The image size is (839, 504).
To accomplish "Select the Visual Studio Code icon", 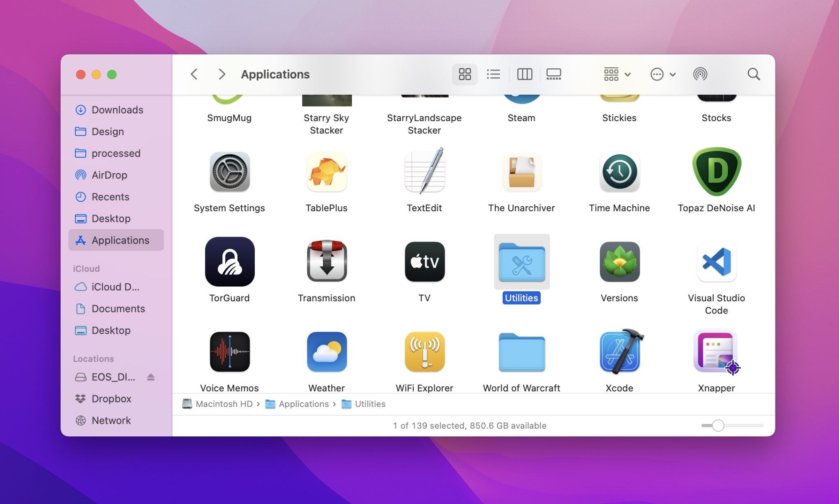I will 717,262.
